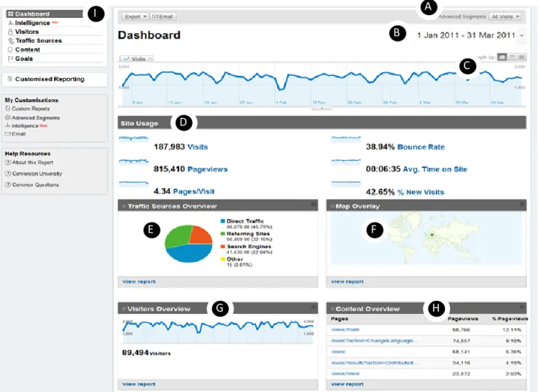Close the Traffic Sources Overview widget
Viewport: 539px width, 392px height.
(313, 205)
